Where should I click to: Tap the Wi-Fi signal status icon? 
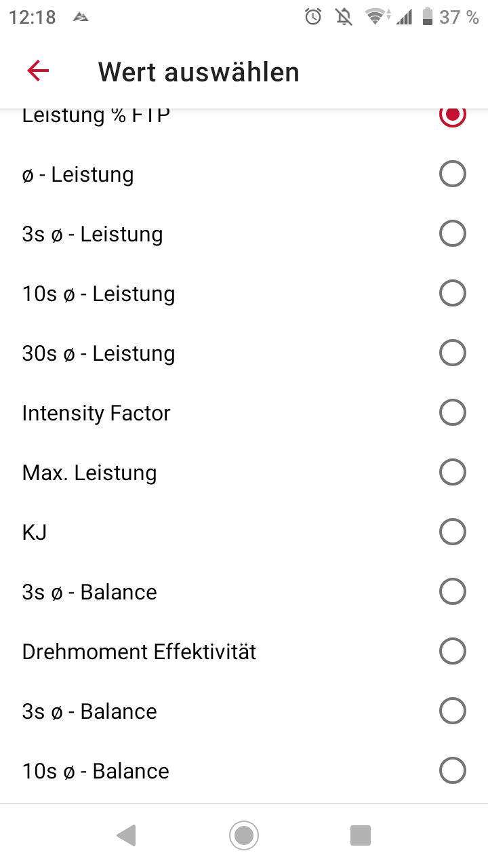coord(375,17)
